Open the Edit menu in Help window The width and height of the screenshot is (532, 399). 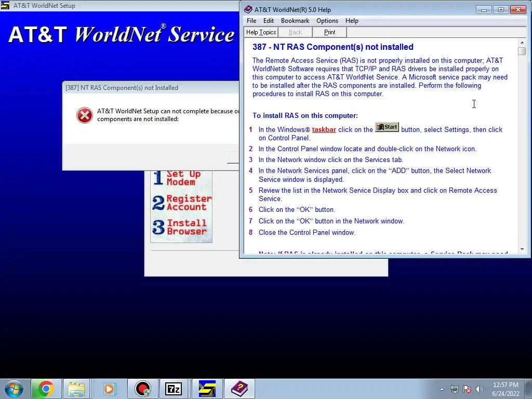[x=269, y=21]
